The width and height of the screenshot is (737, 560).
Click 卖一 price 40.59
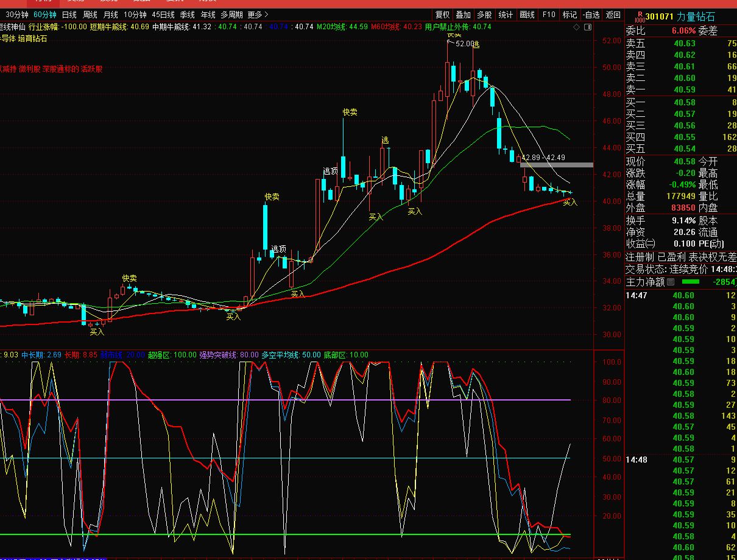pos(684,89)
